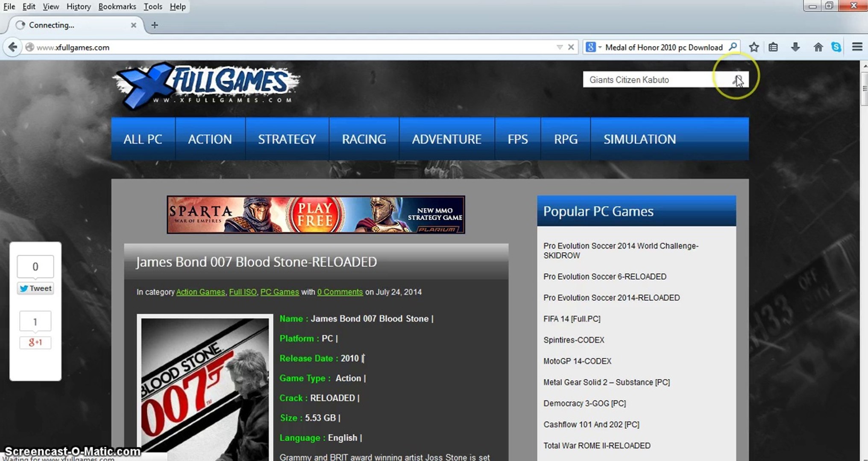Click the scrollbar up arrow
Image resolution: width=868 pixels, height=461 pixels.
[x=865, y=66]
